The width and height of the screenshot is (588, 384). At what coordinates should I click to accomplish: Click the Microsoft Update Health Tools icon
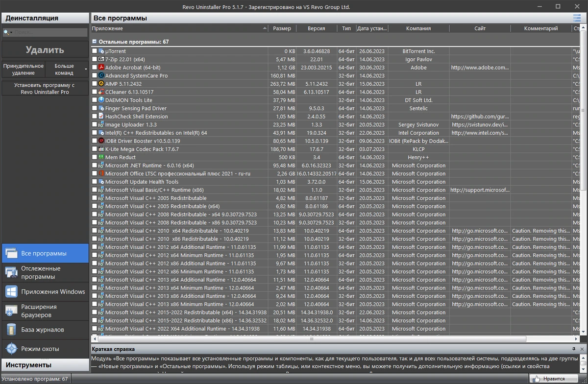tap(101, 182)
